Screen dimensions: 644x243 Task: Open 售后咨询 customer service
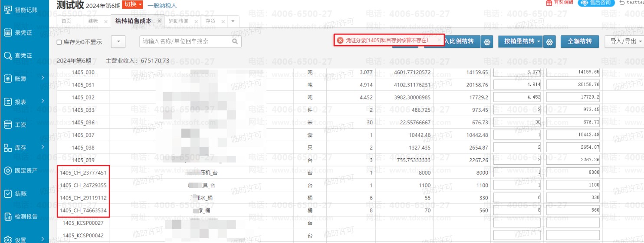point(596,3)
